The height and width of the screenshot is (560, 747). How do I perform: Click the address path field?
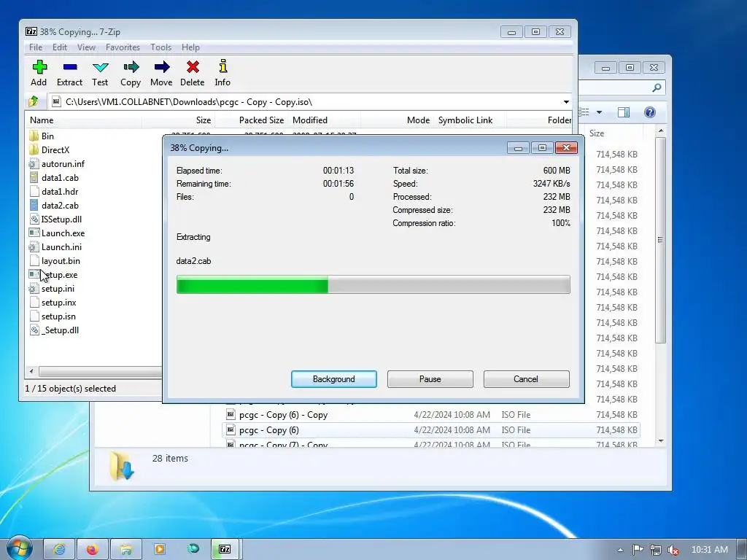(x=309, y=102)
